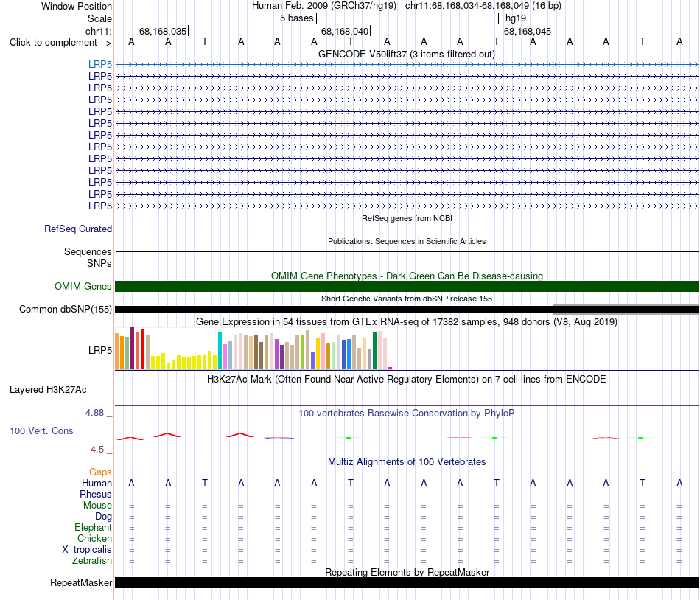Click the '5 bases' scale bar label

pyautogui.click(x=296, y=18)
